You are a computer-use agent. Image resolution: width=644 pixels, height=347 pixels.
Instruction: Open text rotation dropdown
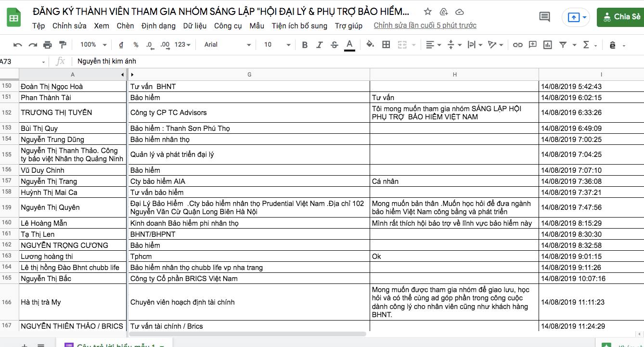495,45
